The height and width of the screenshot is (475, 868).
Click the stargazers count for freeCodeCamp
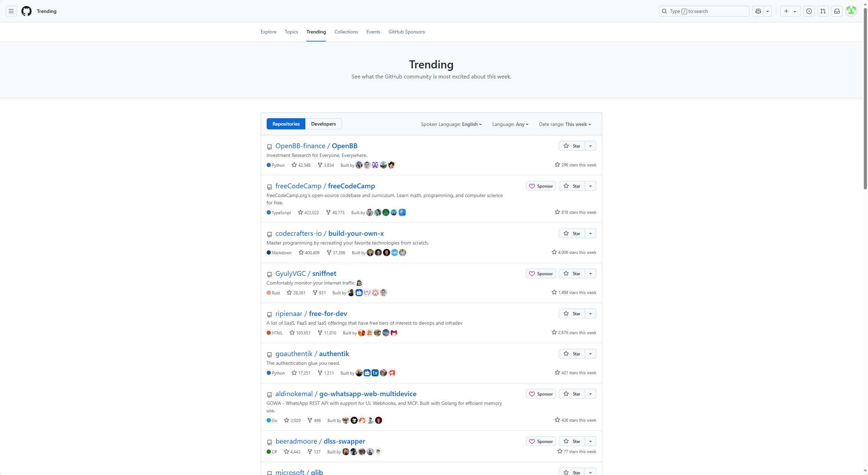(x=308, y=212)
